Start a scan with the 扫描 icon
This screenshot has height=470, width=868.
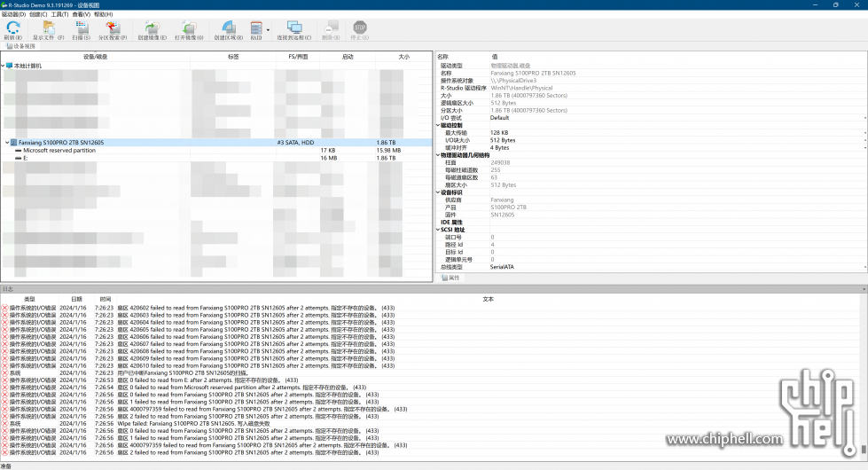pos(82,27)
